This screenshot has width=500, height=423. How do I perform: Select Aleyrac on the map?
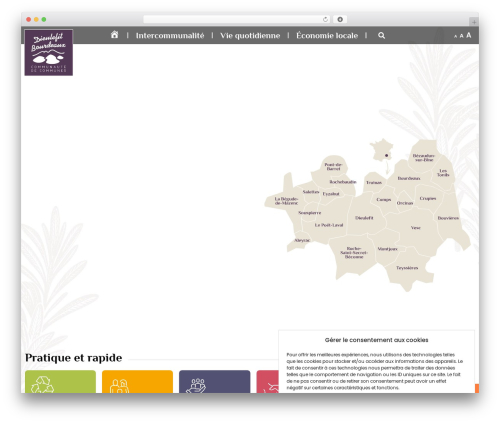coord(302,240)
